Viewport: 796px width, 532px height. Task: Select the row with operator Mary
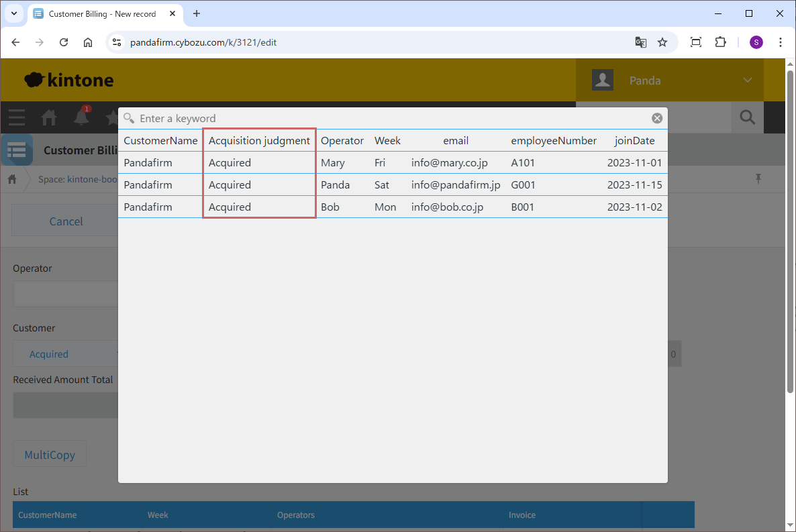(393, 162)
